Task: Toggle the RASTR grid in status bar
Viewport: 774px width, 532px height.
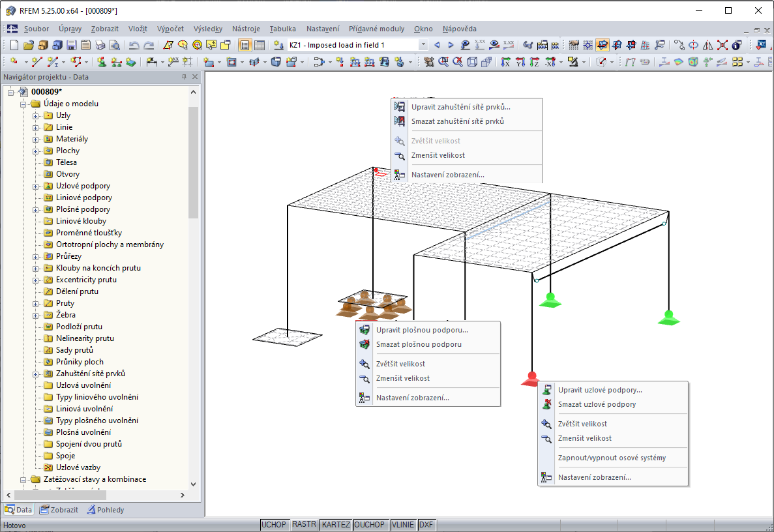Action: 304,524
